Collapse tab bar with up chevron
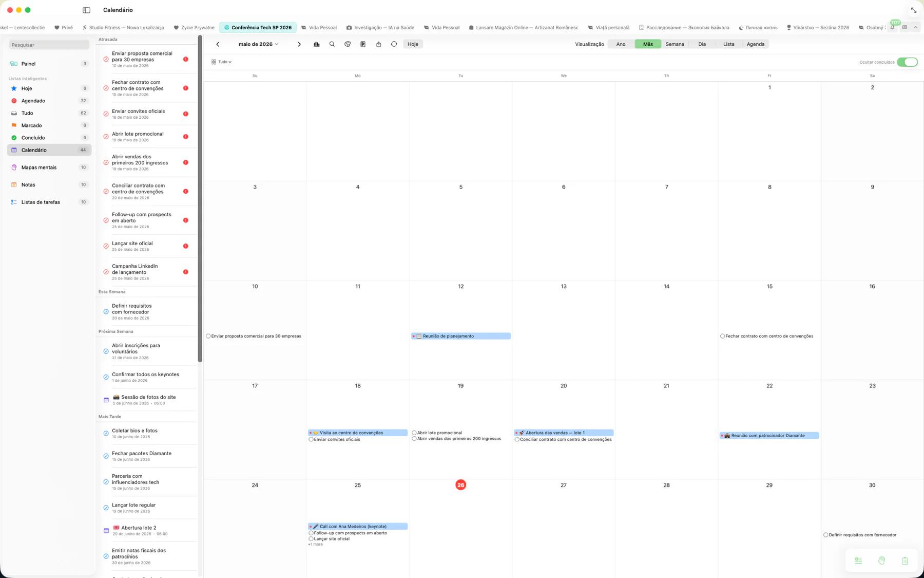 pos(915,27)
